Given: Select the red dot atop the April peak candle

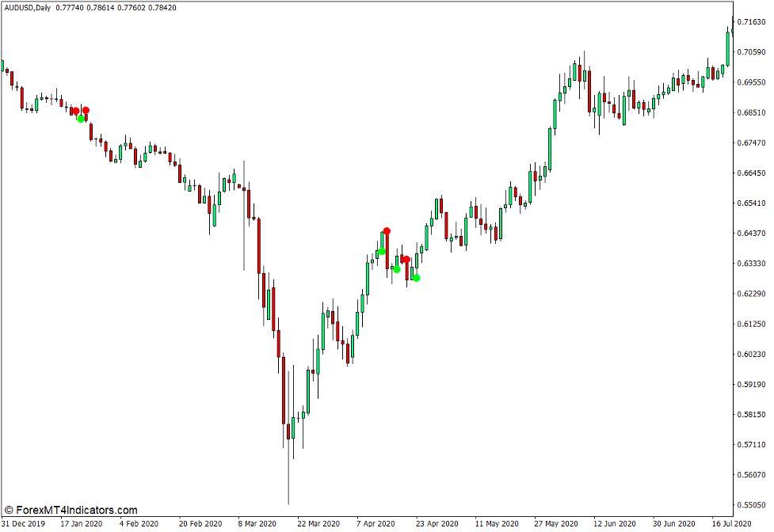Looking at the screenshot, I should [x=387, y=231].
